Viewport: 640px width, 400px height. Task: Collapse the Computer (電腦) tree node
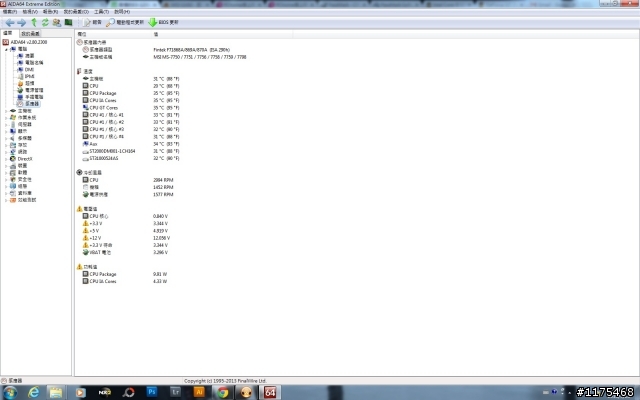(x=6, y=49)
